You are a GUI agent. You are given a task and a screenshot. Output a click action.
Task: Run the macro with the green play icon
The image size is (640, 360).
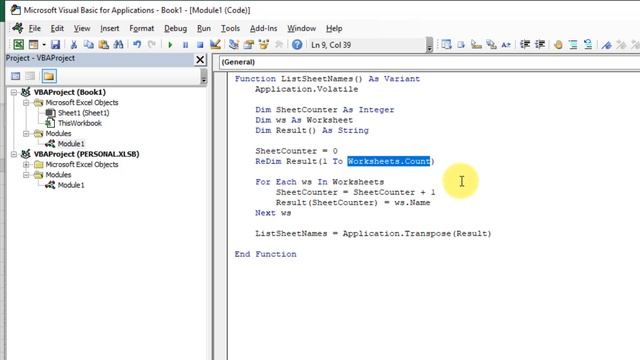point(170,44)
